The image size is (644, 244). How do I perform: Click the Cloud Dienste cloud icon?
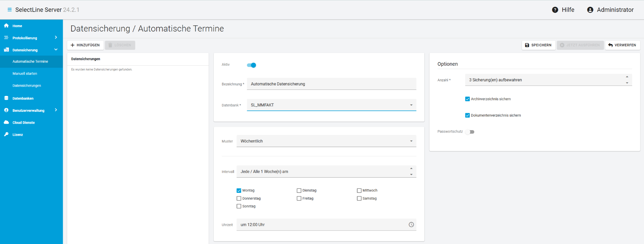point(6,122)
